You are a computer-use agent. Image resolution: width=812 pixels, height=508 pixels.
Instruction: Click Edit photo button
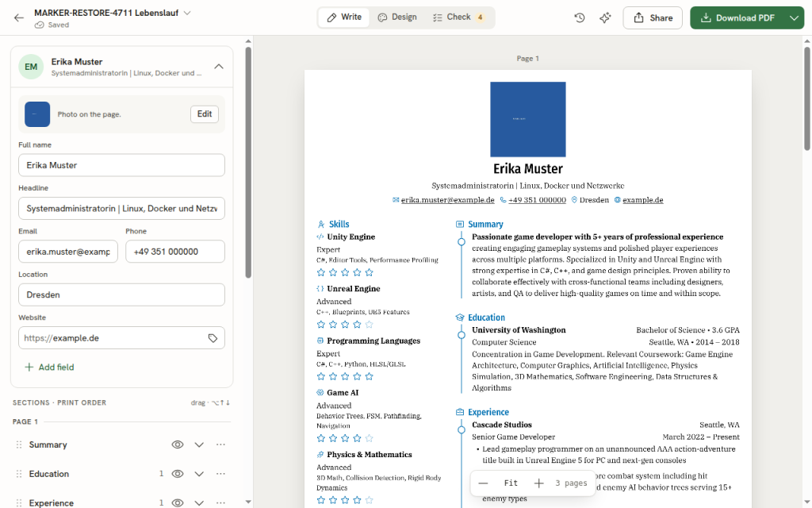[205, 114]
